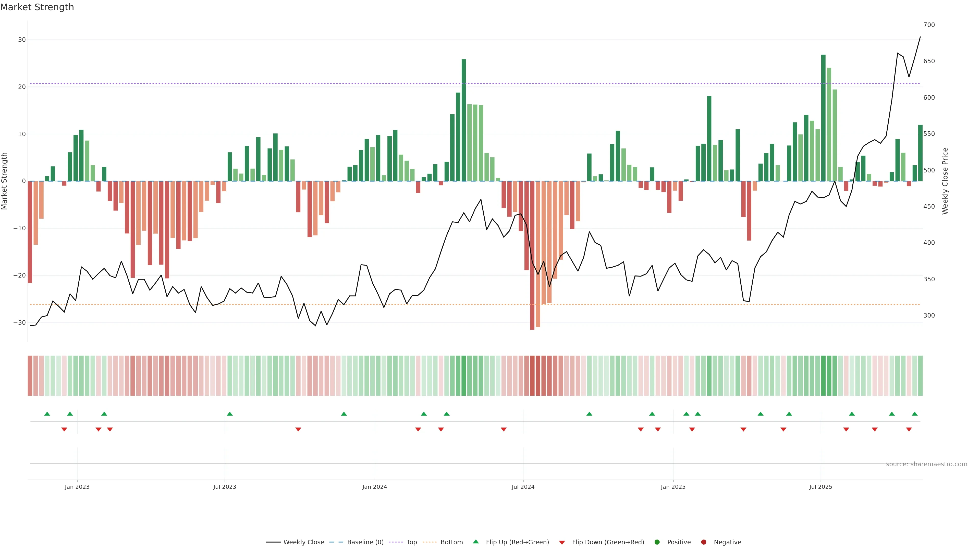Image resolution: width=980 pixels, height=551 pixels.
Task: Select the rightmost green flip-up triangle marker
Action: click(915, 414)
